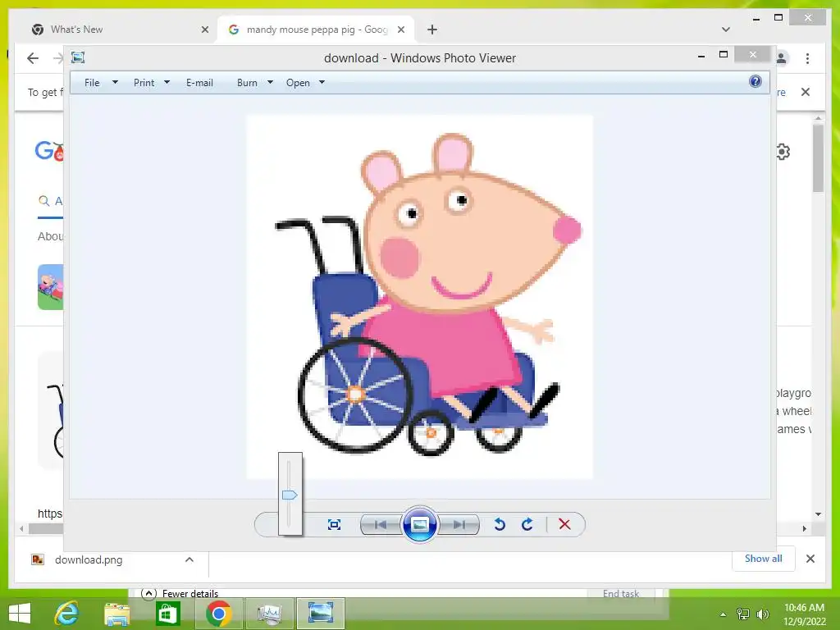This screenshot has width=840, height=630.
Task: Go to the previous photo
Action: coord(381,524)
